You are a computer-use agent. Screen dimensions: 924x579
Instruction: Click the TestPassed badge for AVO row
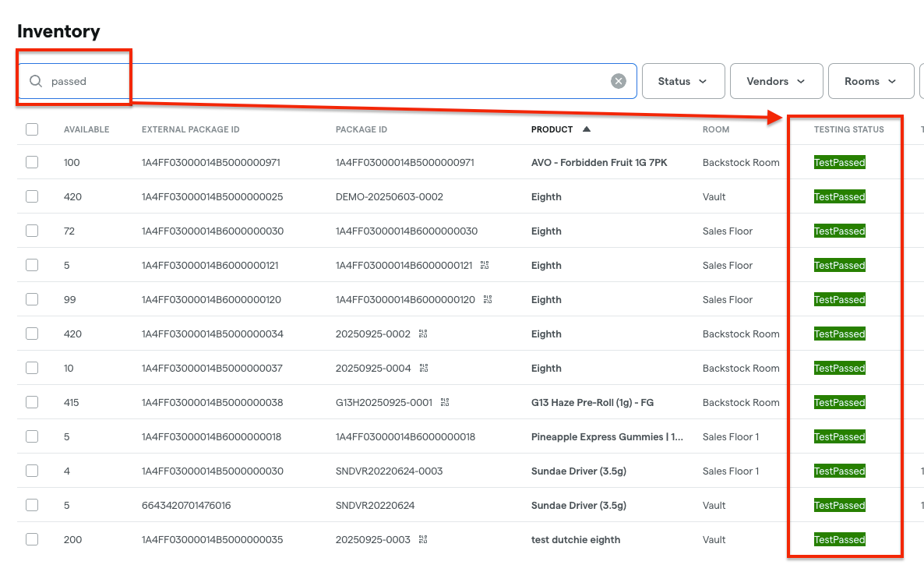coord(839,162)
